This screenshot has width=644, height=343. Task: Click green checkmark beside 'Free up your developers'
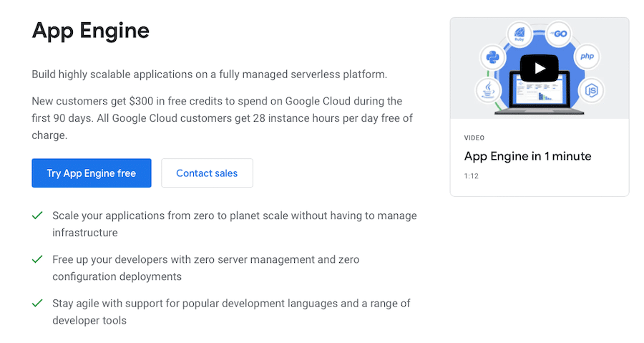(37, 259)
